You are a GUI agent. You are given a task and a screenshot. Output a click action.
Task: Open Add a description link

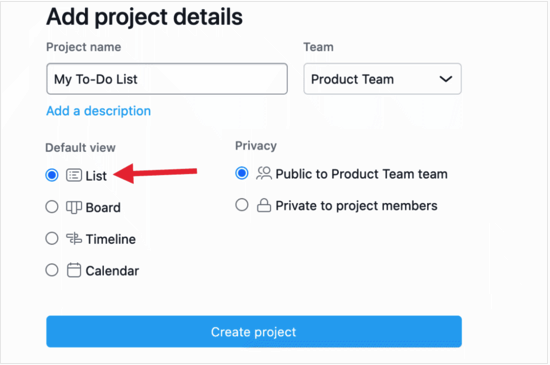(x=99, y=111)
